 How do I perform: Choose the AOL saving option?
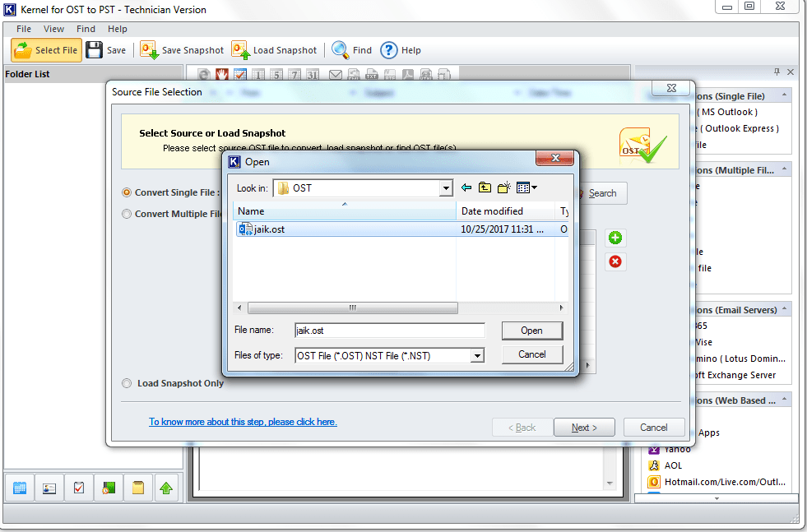pyautogui.click(x=673, y=465)
